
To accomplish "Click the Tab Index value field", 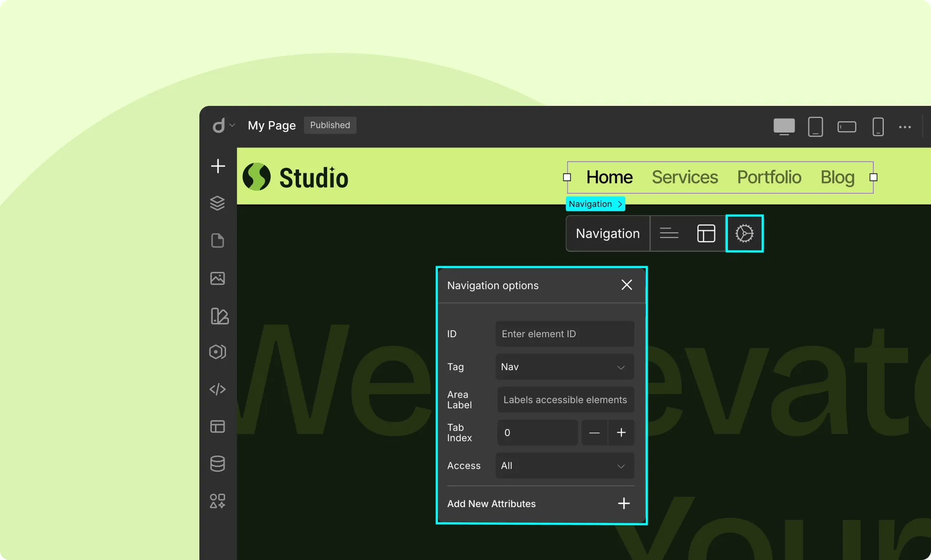I will pos(538,433).
